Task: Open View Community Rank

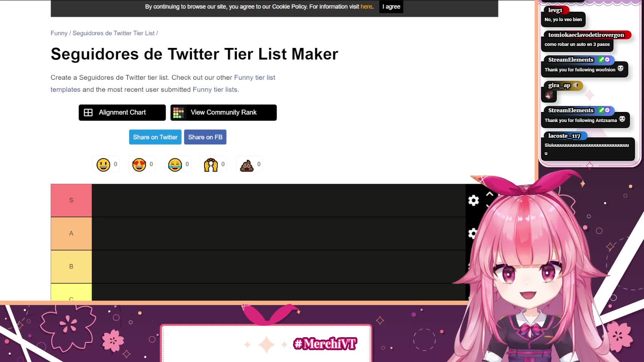Action: click(223, 113)
